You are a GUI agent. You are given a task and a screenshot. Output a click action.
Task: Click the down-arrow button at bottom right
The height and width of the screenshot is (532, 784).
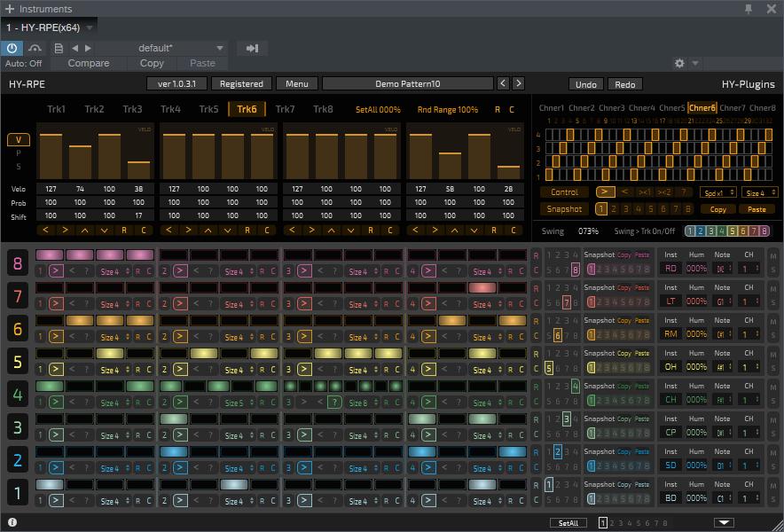pos(724,522)
